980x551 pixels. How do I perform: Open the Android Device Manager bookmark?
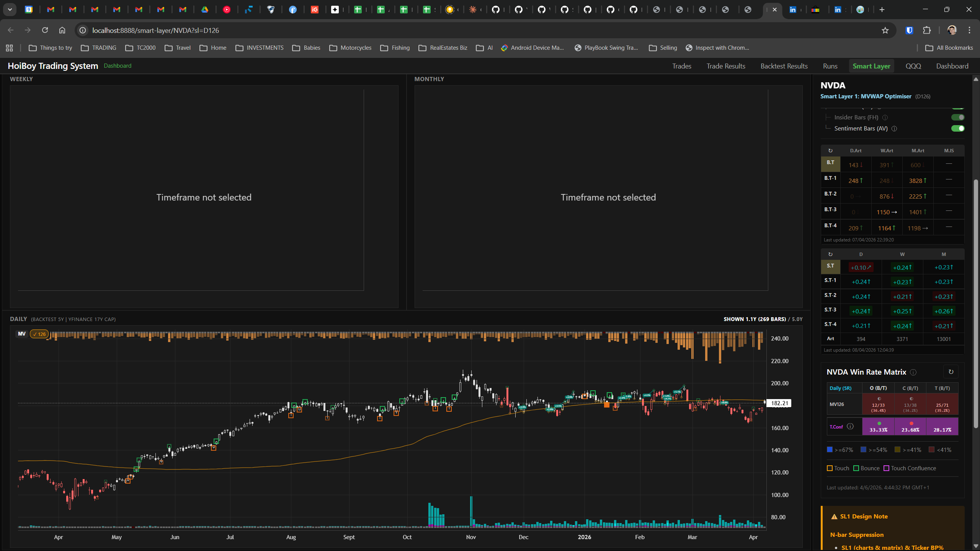pyautogui.click(x=532, y=48)
